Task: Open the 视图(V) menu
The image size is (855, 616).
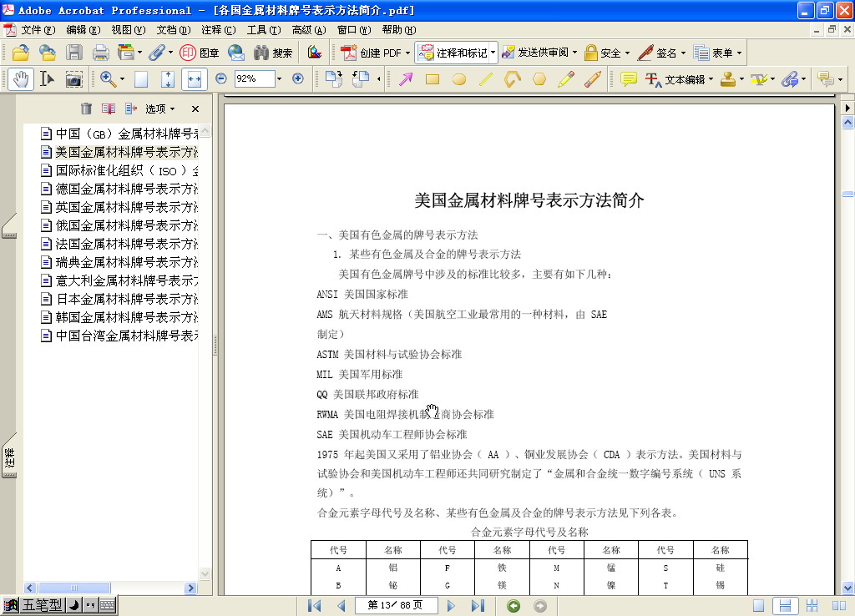Action: [129, 30]
